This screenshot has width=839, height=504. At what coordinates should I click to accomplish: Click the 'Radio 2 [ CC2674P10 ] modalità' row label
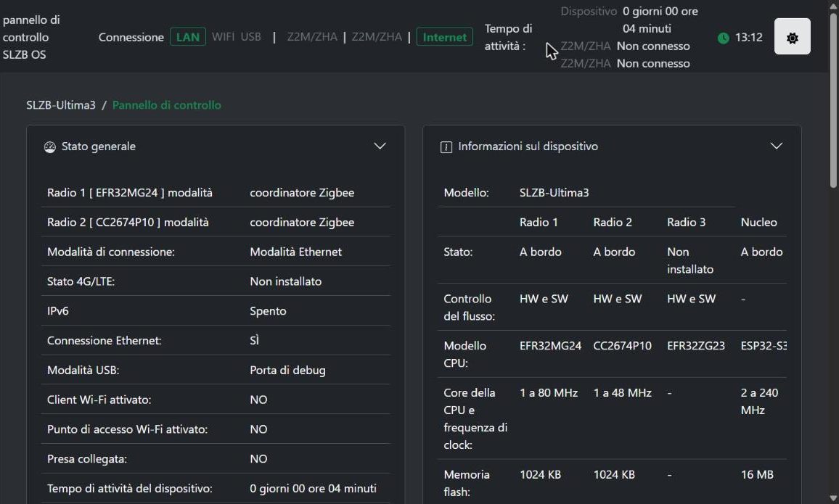[x=128, y=223]
